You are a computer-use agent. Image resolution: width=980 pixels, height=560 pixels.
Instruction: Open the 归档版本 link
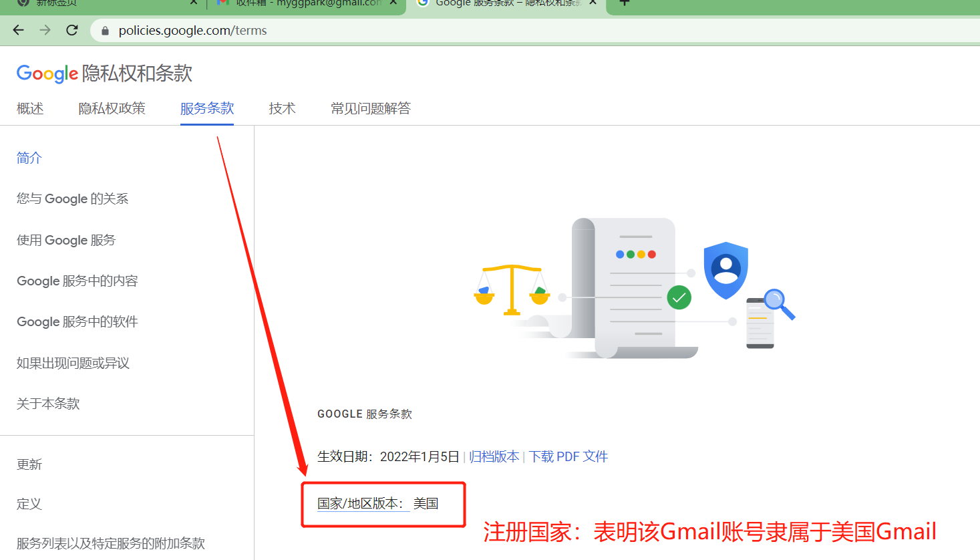pos(494,456)
